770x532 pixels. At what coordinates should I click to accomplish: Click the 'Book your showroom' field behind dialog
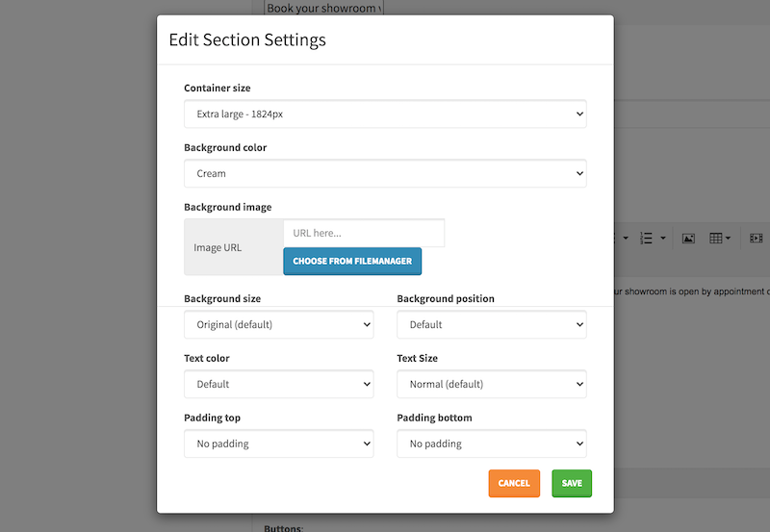324,8
